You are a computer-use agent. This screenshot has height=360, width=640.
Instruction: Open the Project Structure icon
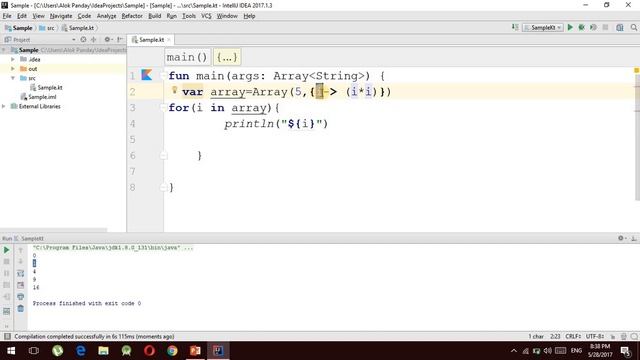[620, 27]
